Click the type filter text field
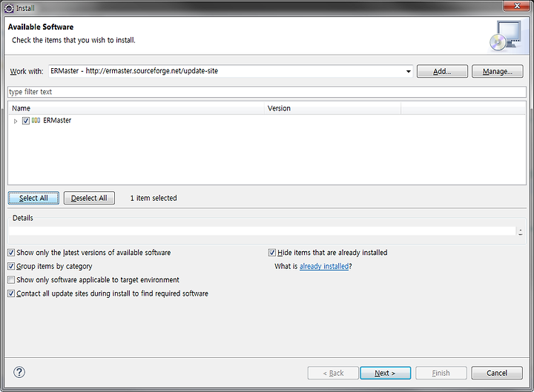Image resolution: width=534 pixels, height=392 pixels. (x=267, y=92)
